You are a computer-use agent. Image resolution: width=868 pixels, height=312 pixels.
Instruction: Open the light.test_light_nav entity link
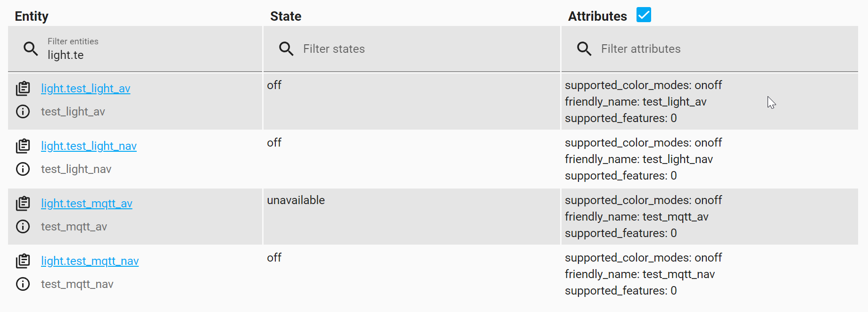point(89,146)
